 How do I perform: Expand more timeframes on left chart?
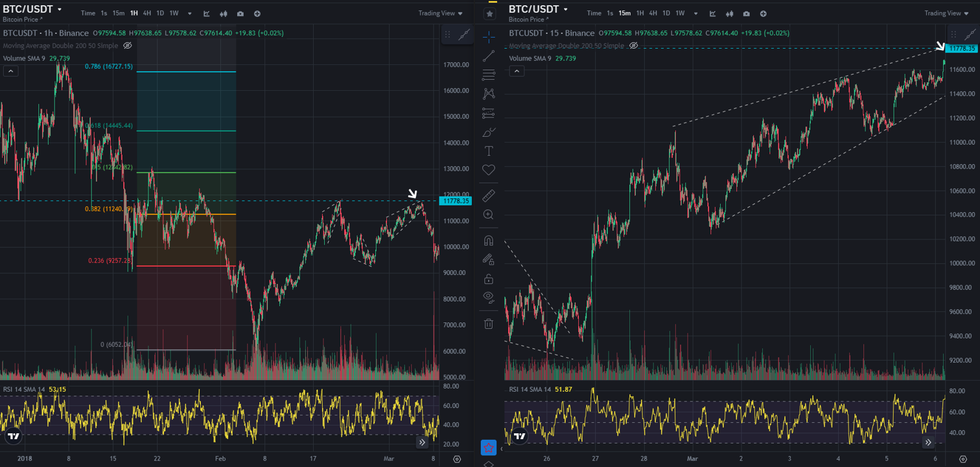pos(190,13)
